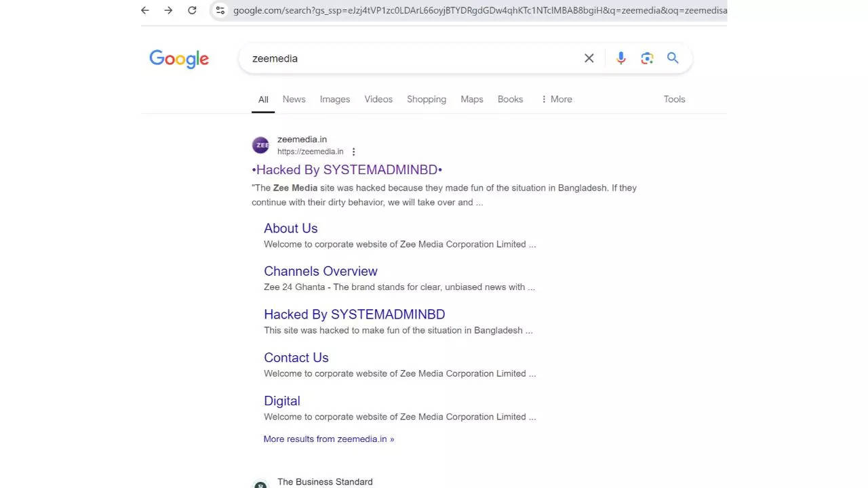Screen dimensions: 868x488
Task: Click the Zee favicon next to zeemedia.in
Action: tap(260, 145)
